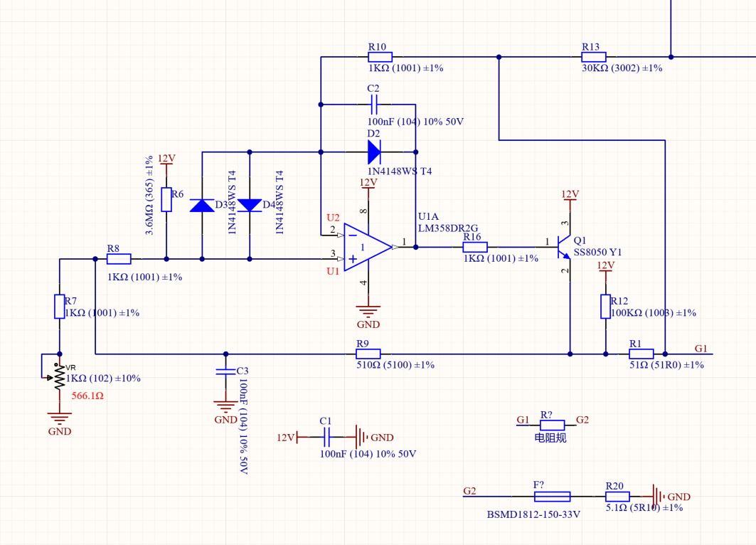This screenshot has height=545, width=756.
Task: Select the F? fuse component symbol
Action: (551, 497)
